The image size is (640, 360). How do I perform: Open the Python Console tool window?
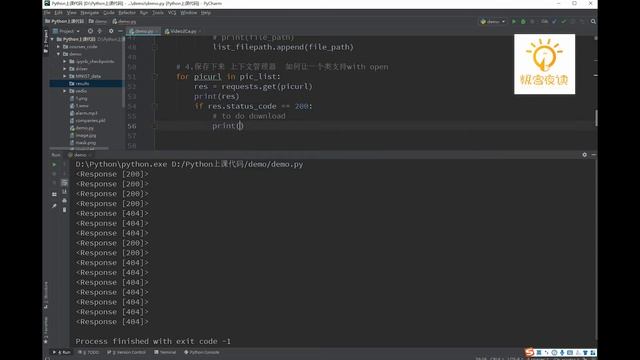click(x=202, y=352)
